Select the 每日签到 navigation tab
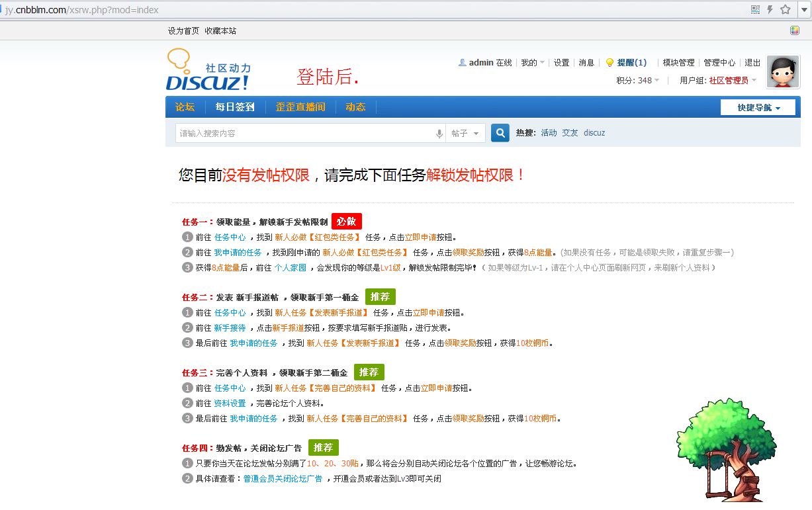This screenshot has height=510, width=812. click(235, 107)
